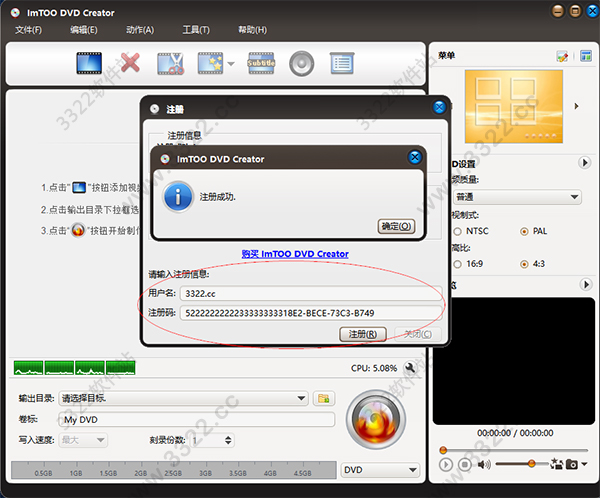This screenshot has height=498, width=600.
Task: Select the PAL radio button
Action: (524, 231)
